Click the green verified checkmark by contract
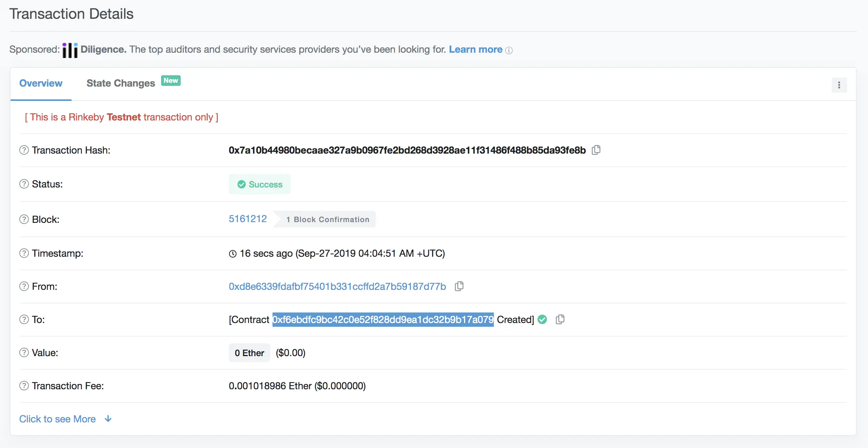Screen dimensions: 868x448 point(542,320)
